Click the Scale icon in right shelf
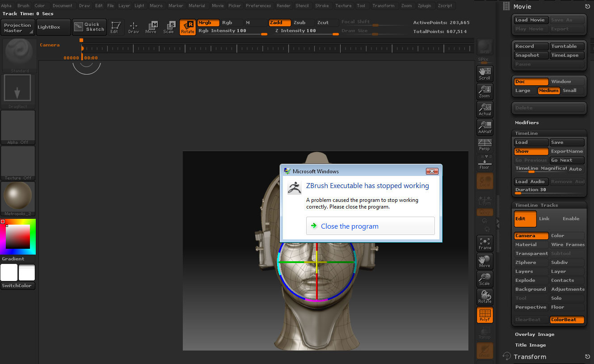 coord(485,279)
